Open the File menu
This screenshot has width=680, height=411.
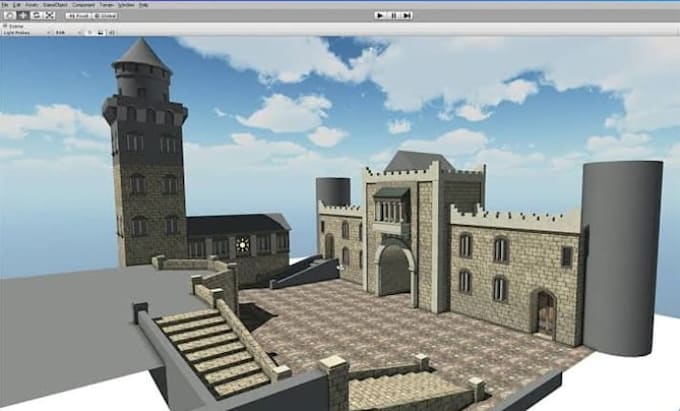5,5
